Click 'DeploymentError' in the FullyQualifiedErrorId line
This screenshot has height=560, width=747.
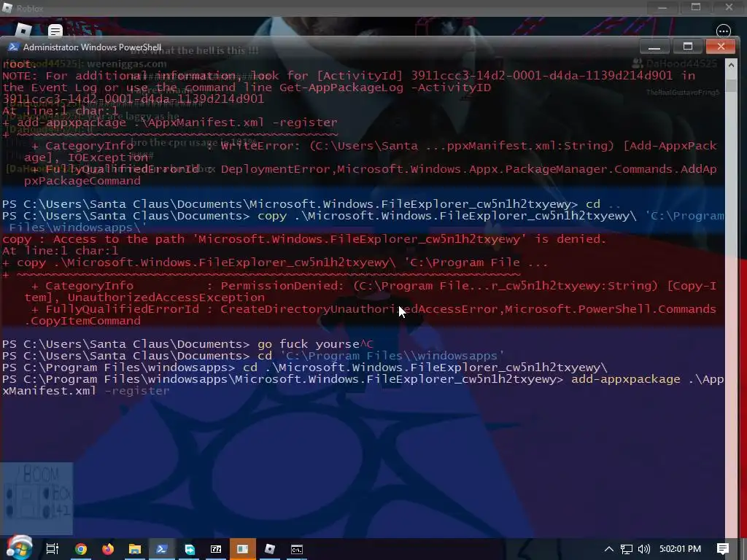[x=276, y=169]
